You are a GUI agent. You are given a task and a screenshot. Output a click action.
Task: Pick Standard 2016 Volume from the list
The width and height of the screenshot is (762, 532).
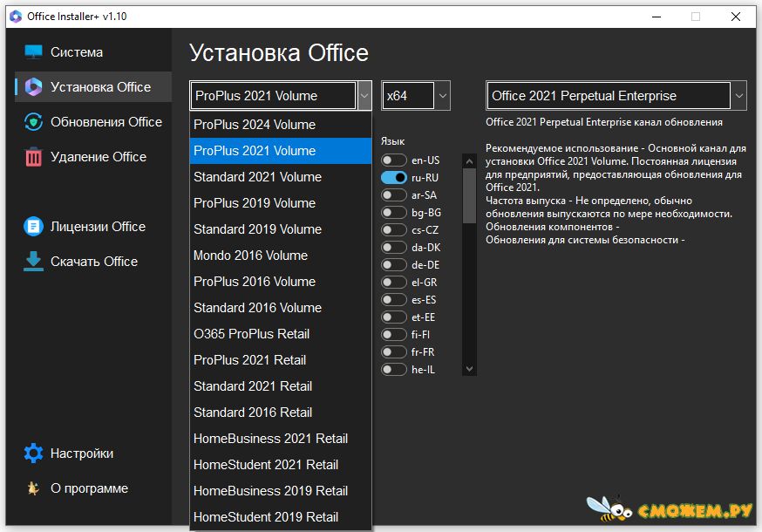(x=281, y=308)
